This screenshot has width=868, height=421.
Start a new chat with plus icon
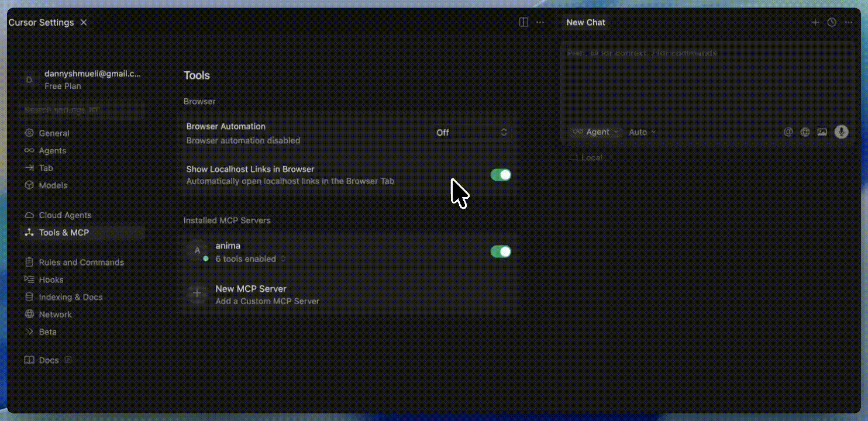[815, 22]
